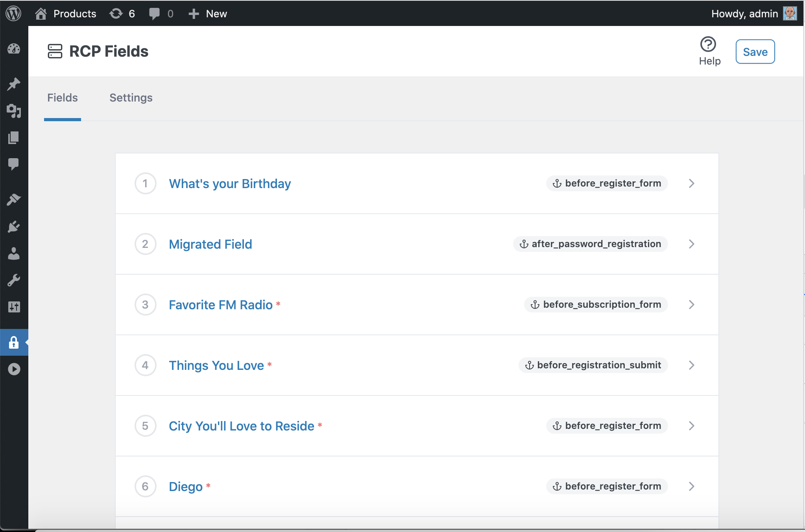Image resolution: width=805 pixels, height=532 pixels.
Task: Select the Fields tab
Action: pos(63,98)
